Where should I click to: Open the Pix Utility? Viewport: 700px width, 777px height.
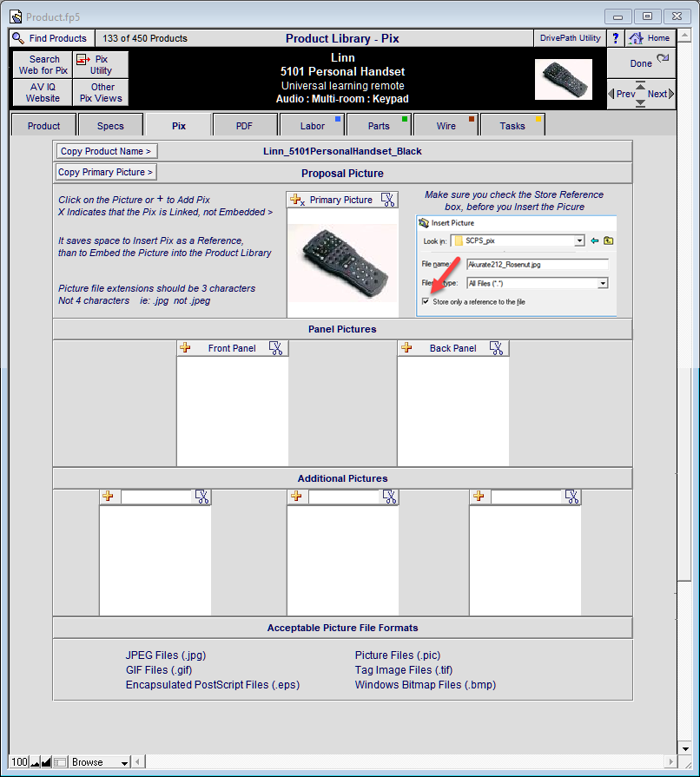pos(101,64)
